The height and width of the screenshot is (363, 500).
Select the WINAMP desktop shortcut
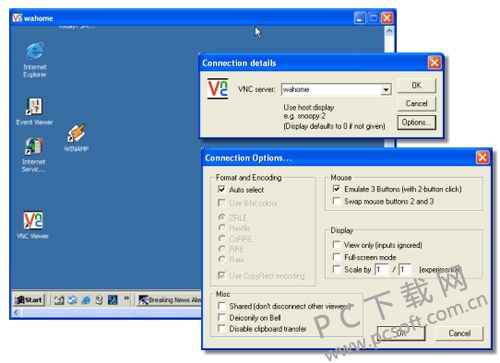coord(76,137)
